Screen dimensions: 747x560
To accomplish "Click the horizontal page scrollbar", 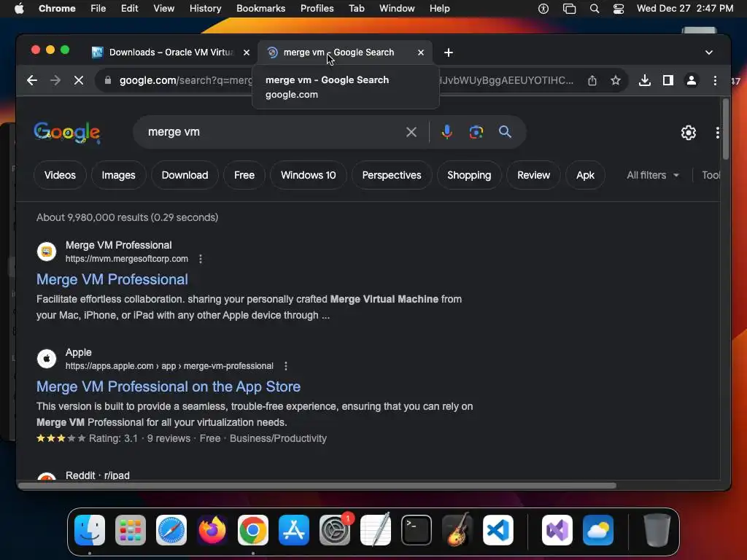I will [317, 486].
